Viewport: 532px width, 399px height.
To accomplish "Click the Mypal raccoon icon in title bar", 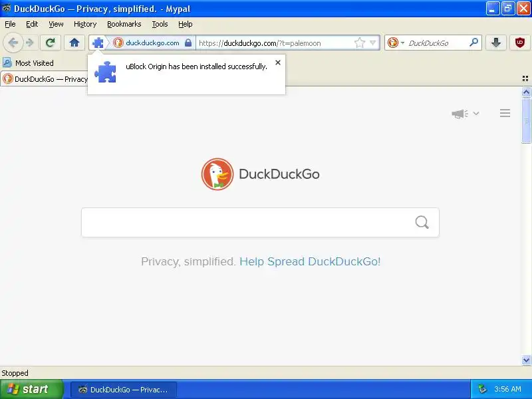I will click(7, 8).
